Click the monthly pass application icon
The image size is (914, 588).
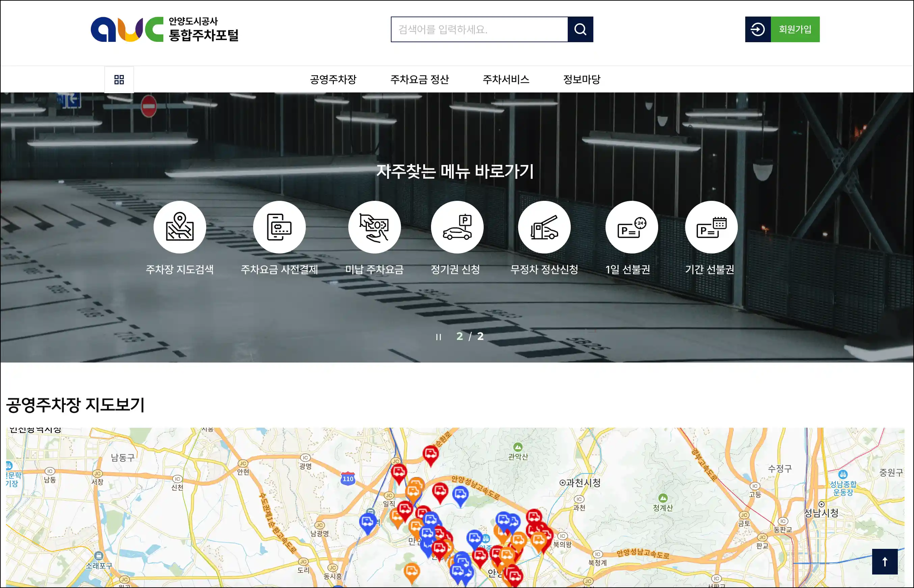point(457,227)
